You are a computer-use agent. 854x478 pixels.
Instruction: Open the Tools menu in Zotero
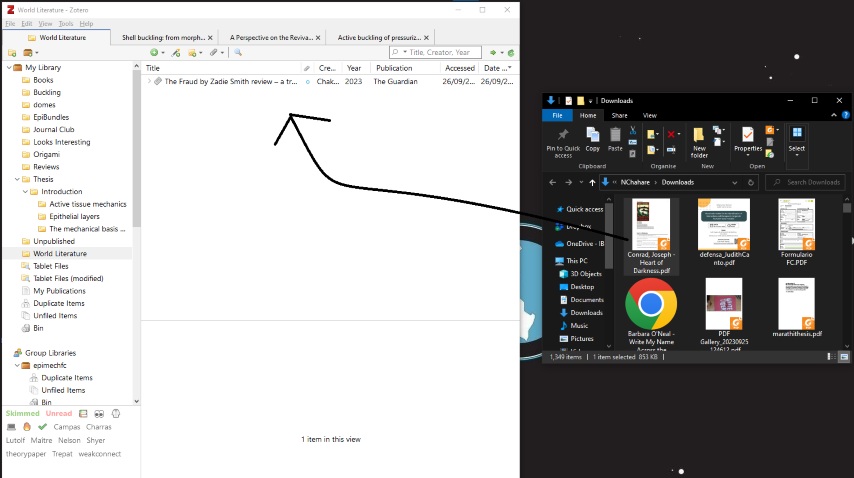click(x=66, y=23)
